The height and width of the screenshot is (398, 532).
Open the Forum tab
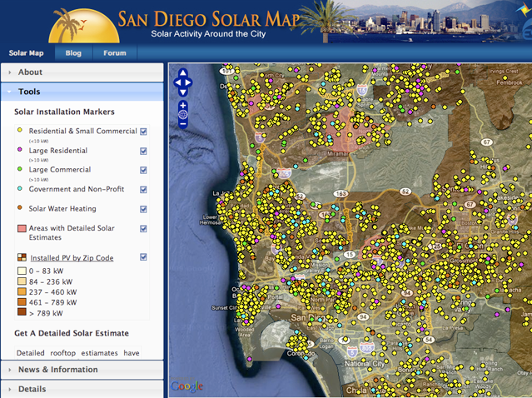tap(115, 53)
